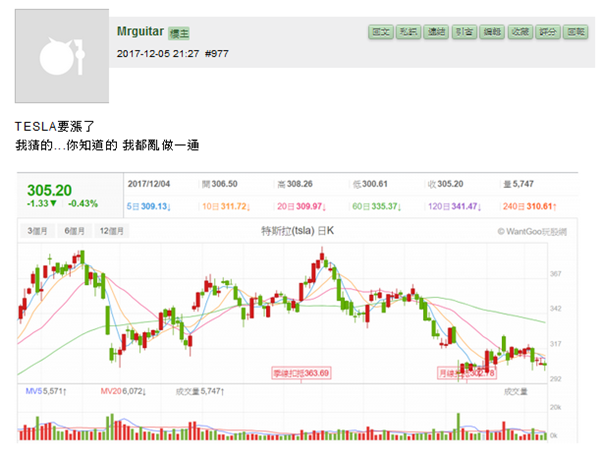Click the 305.20 current price
The image size is (608, 453).
49,190
